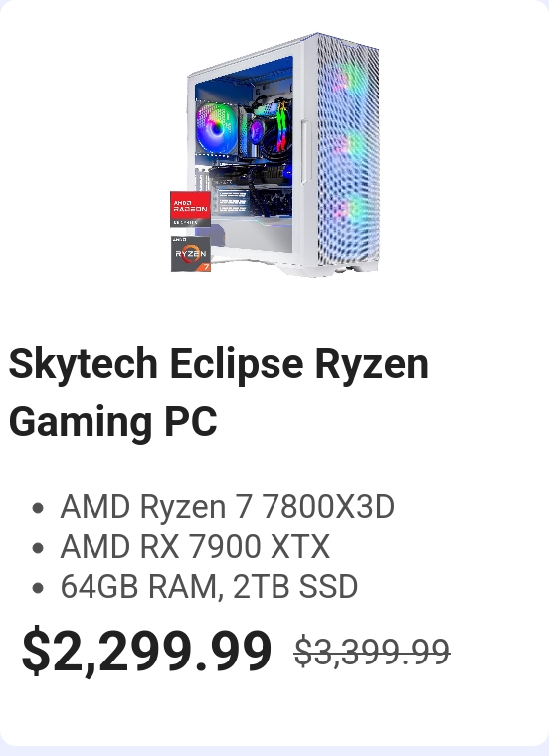Click the Skytech Eclipse PC product image

pyautogui.click(x=274, y=154)
